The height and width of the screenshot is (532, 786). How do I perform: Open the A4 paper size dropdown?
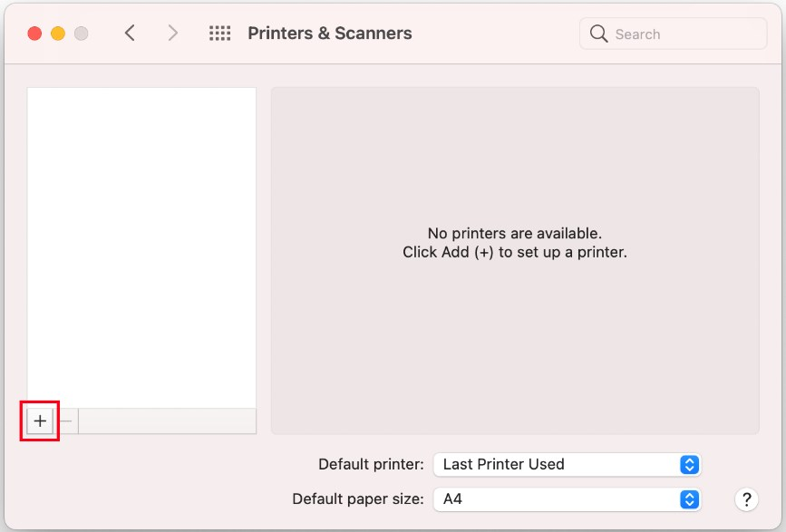coord(567,499)
